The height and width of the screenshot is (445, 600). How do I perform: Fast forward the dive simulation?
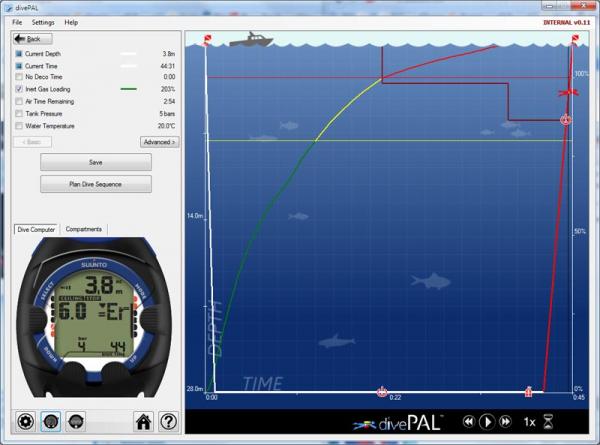pos(505,422)
